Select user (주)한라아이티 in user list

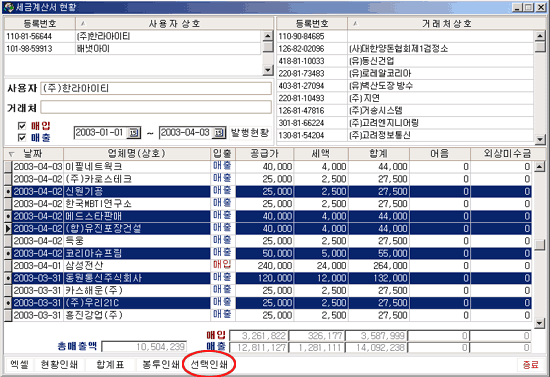tap(133, 36)
